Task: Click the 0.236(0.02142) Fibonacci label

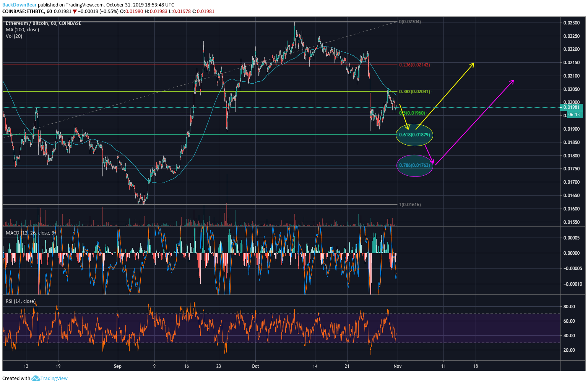Action: (x=414, y=65)
